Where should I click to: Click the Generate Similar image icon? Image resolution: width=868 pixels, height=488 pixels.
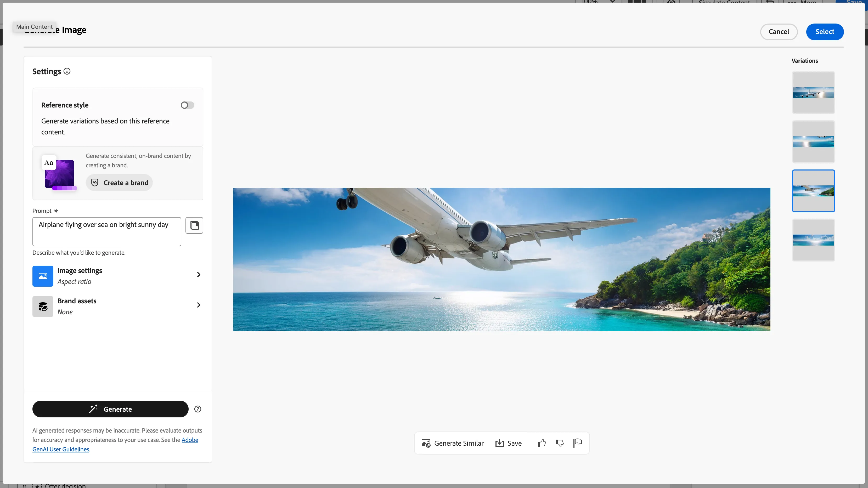(x=426, y=443)
